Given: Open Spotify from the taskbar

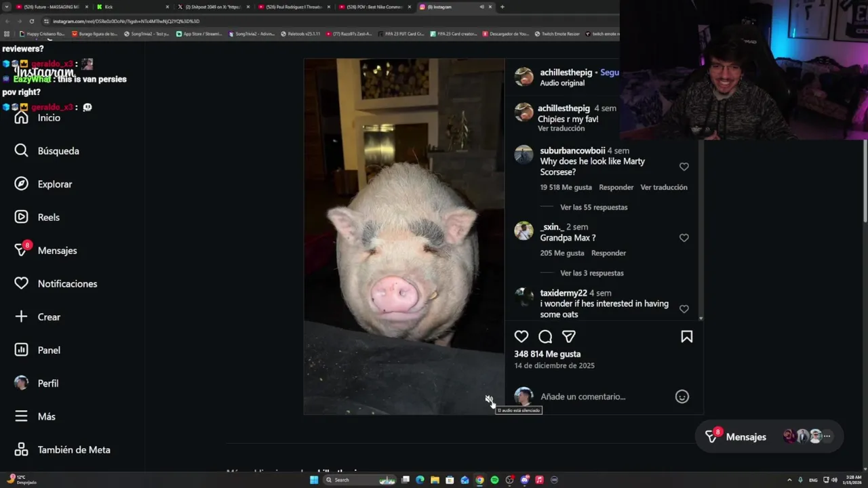Looking at the screenshot, I should (x=494, y=480).
